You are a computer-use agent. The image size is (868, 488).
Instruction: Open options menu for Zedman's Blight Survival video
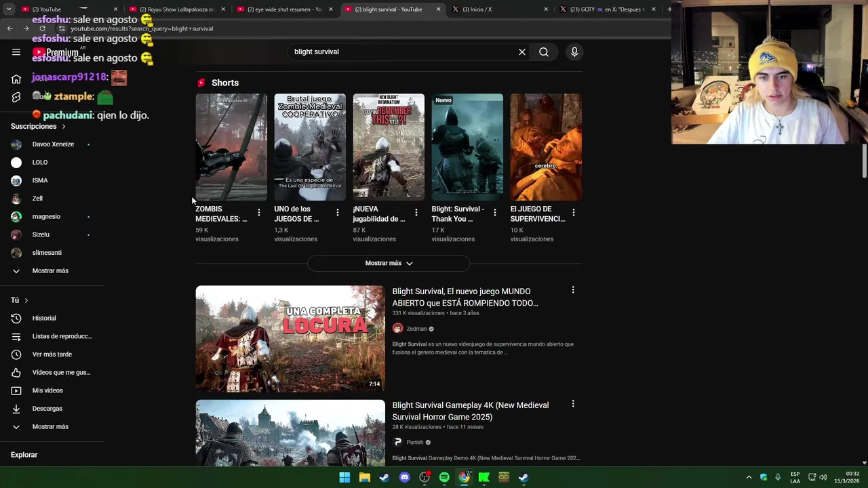click(x=573, y=290)
